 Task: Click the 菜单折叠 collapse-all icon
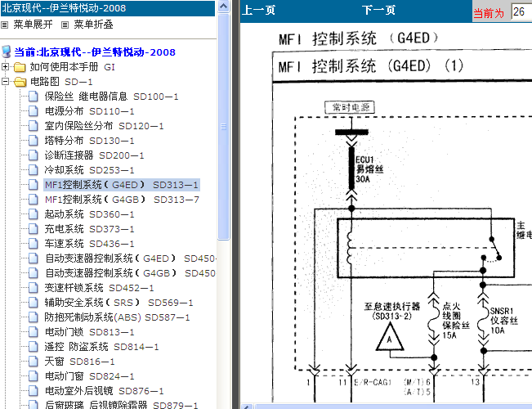click(x=65, y=25)
